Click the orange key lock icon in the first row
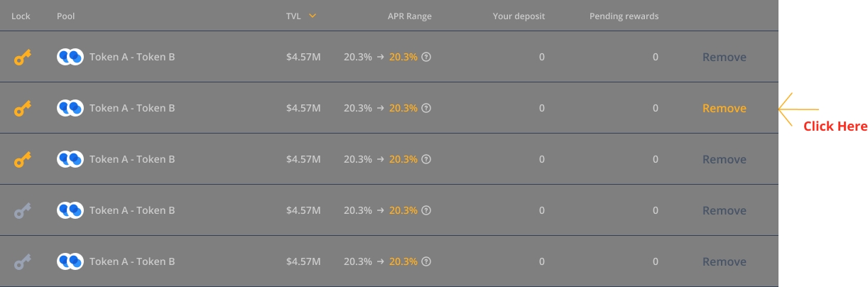The height and width of the screenshot is (287, 868). click(x=23, y=58)
